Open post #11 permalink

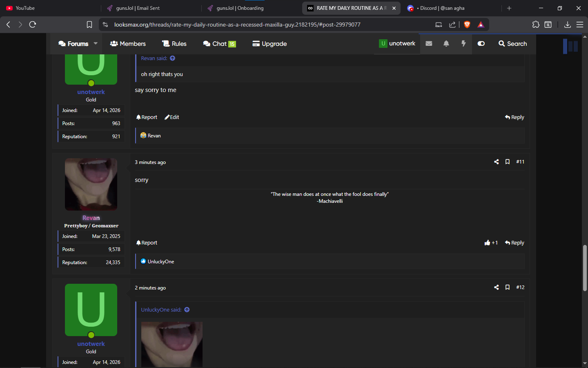pyautogui.click(x=520, y=162)
